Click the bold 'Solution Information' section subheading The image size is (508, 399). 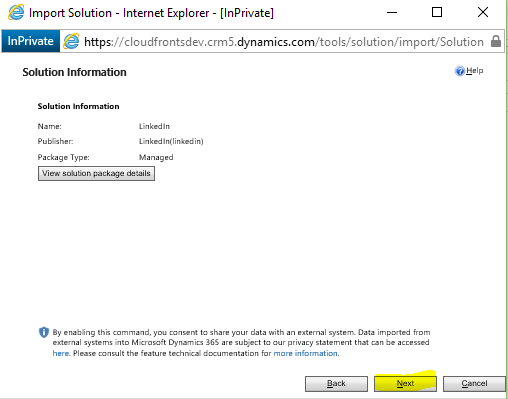tap(78, 106)
